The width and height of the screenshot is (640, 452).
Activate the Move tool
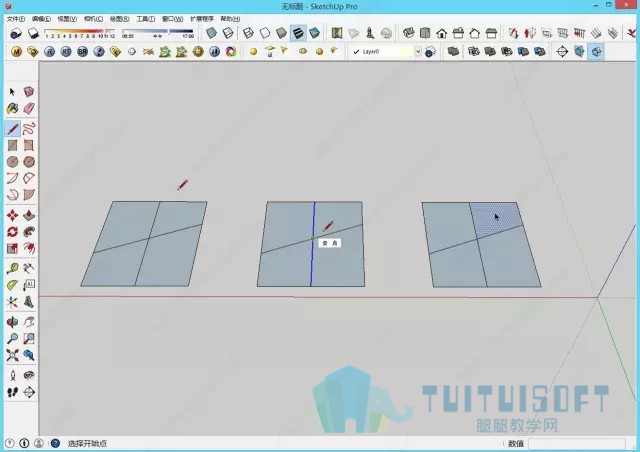[12, 215]
